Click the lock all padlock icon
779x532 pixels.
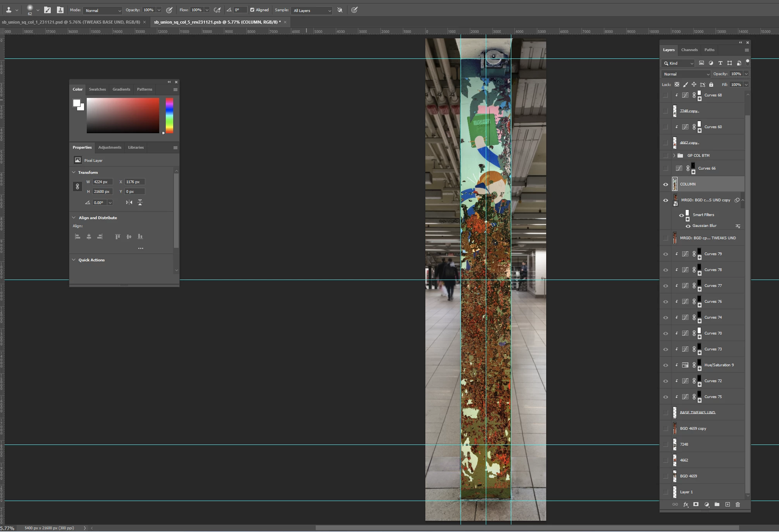tap(711, 84)
